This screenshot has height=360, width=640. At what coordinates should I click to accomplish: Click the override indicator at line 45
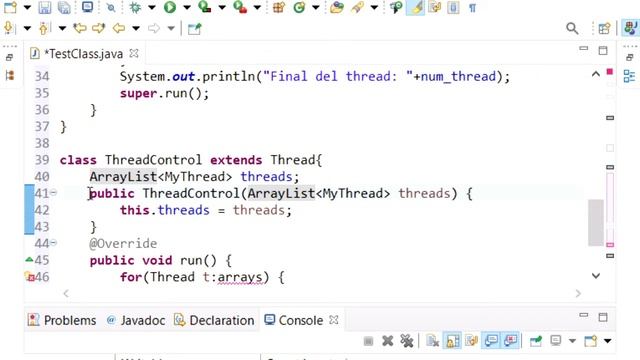coord(29,259)
